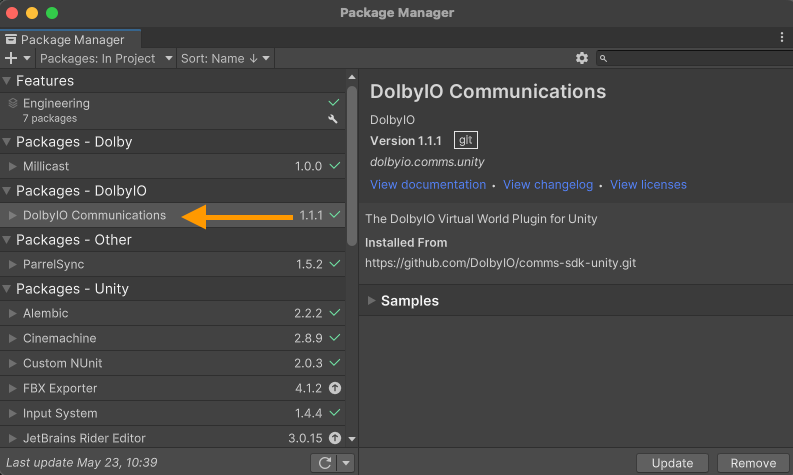Select the JetBrains Rider Editor package
793x475 pixels.
click(x=172, y=438)
